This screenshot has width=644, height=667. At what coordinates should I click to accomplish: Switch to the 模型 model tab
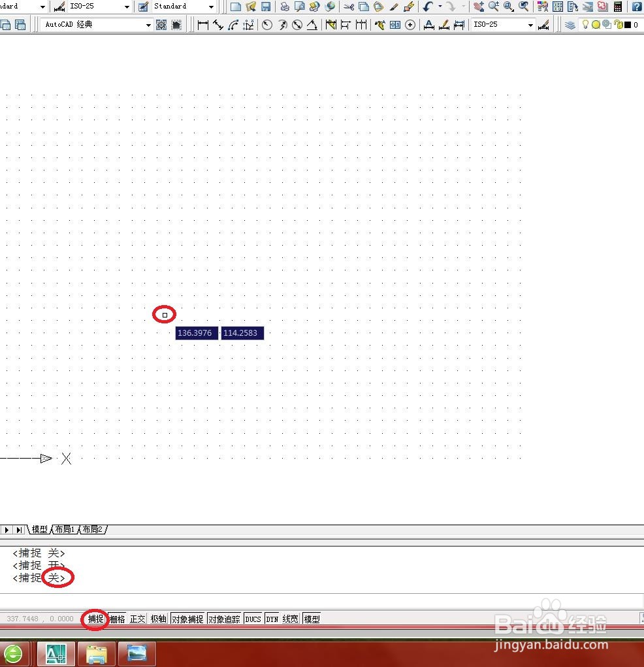pyautogui.click(x=40, y=529)
